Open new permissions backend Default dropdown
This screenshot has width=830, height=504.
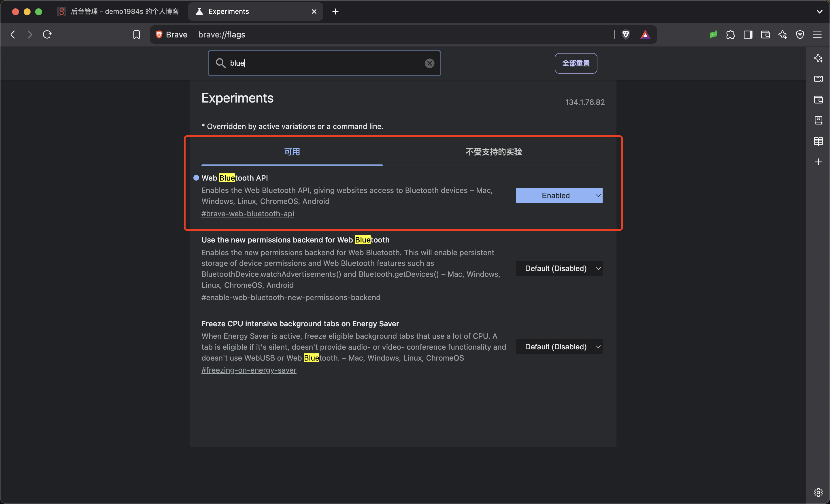tap(559, 268)
